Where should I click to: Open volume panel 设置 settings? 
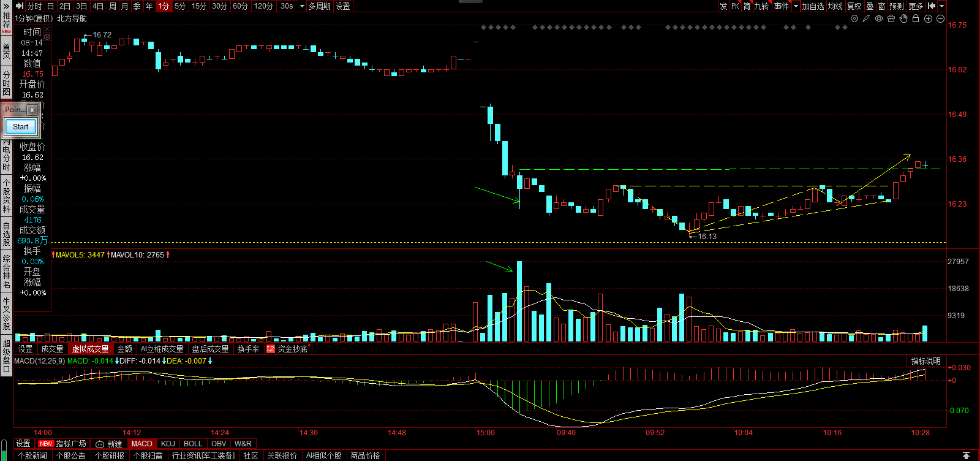point(26,349)
